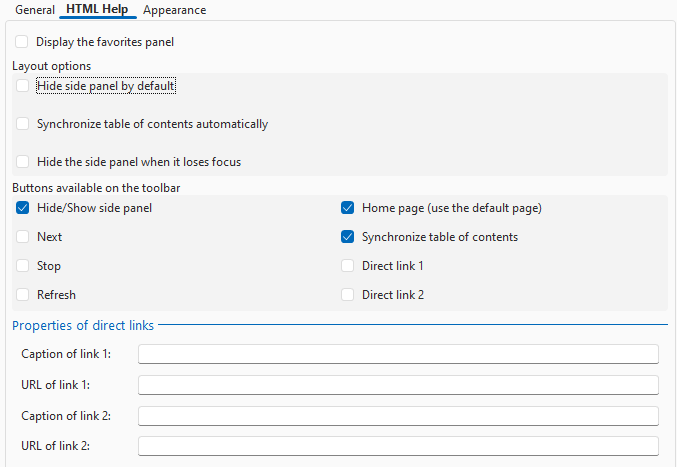Image resolution: width=677 pixels, height=467 pixels.
Task: Enable the Direct link 2 checkbox
Action: coord(348,295)
